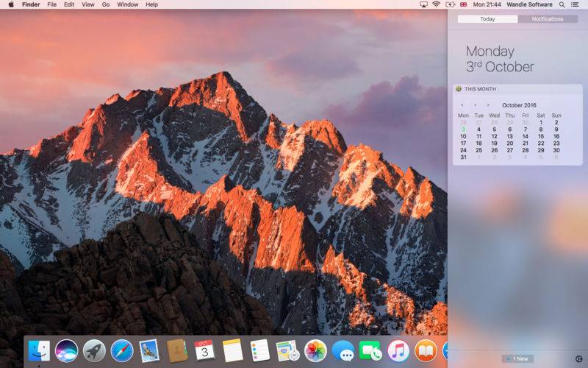This screenshot has height=368, width=588.
Task: Open the Reminders app in Dock
Action: (x=259, y=350)
